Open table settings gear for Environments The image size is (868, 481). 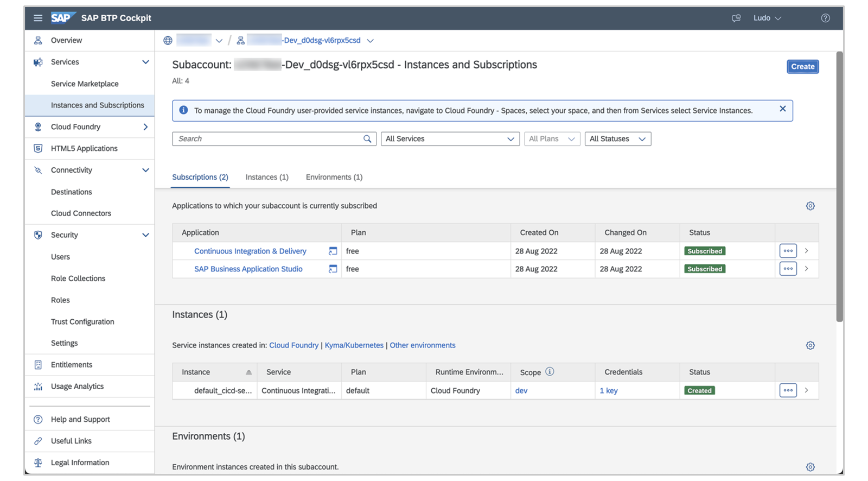pyautogui.click(x=810, y=467)
